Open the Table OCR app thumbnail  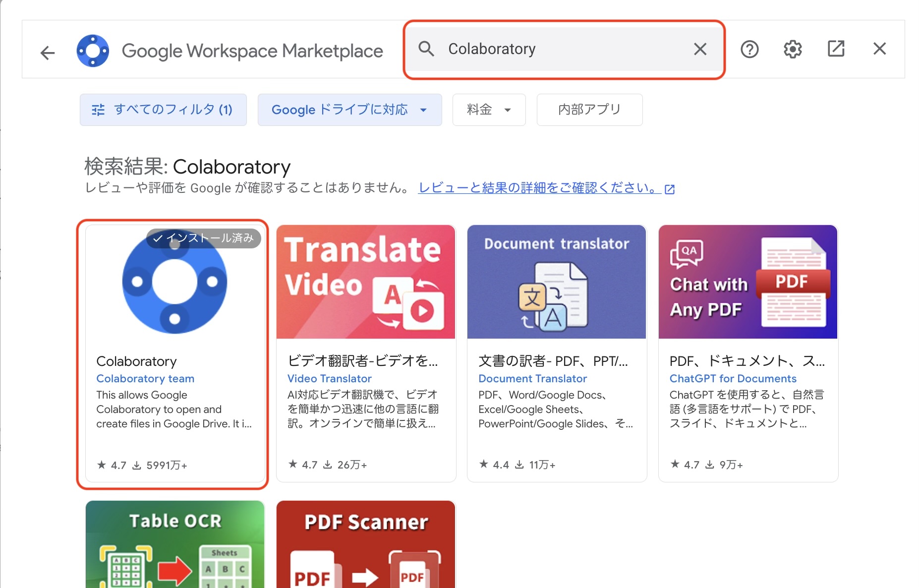(x=175, y=544)
